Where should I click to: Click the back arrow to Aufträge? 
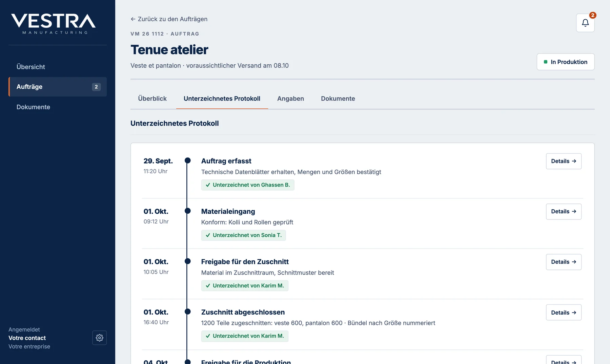pos(133,19)
